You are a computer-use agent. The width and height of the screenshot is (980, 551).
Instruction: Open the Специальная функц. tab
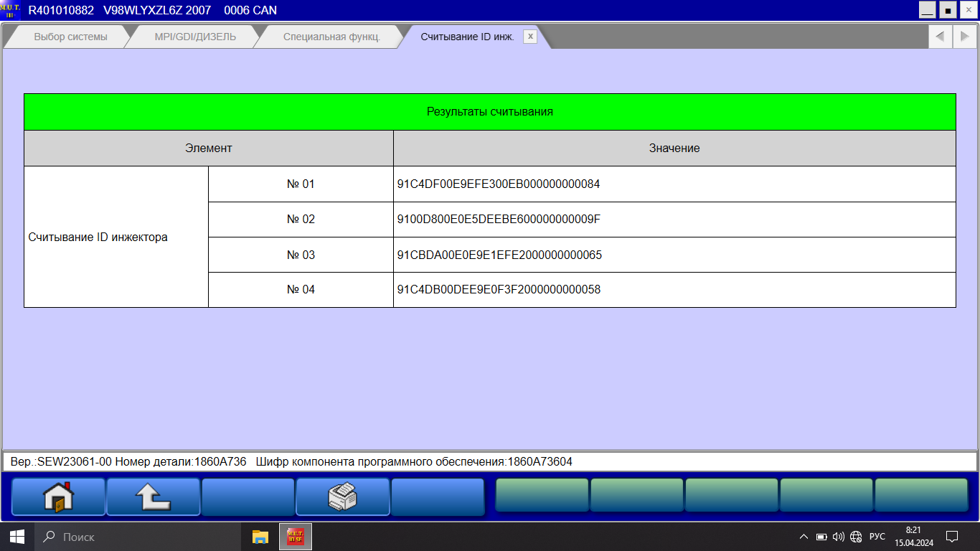click(x=331, y=37)
